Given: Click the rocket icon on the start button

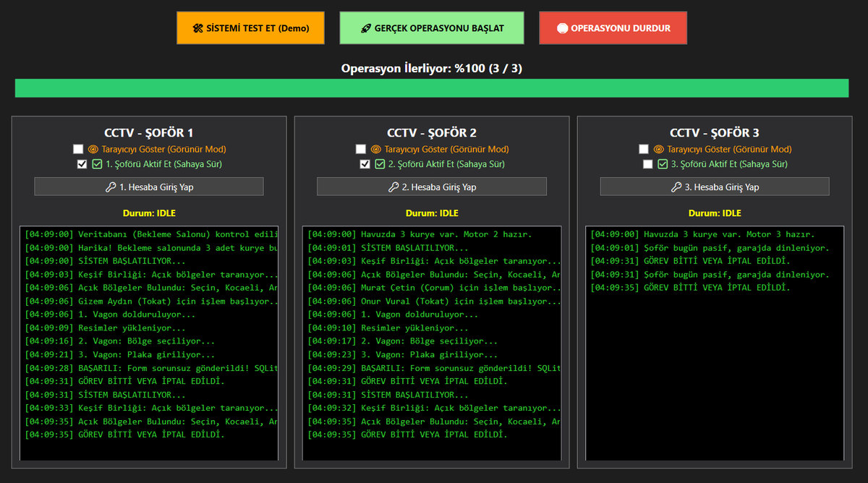Looking at the screenshot, I should pyautogui.click(x=366, y=29).
